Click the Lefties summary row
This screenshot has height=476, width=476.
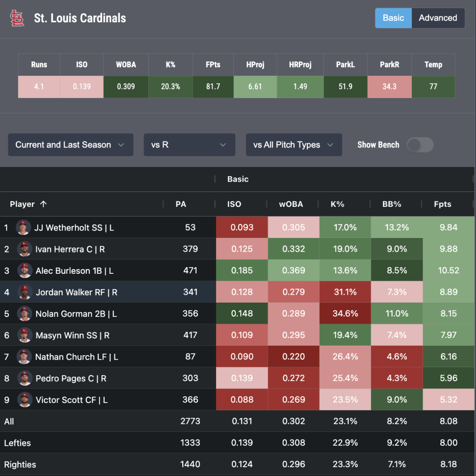pos(18,443)
